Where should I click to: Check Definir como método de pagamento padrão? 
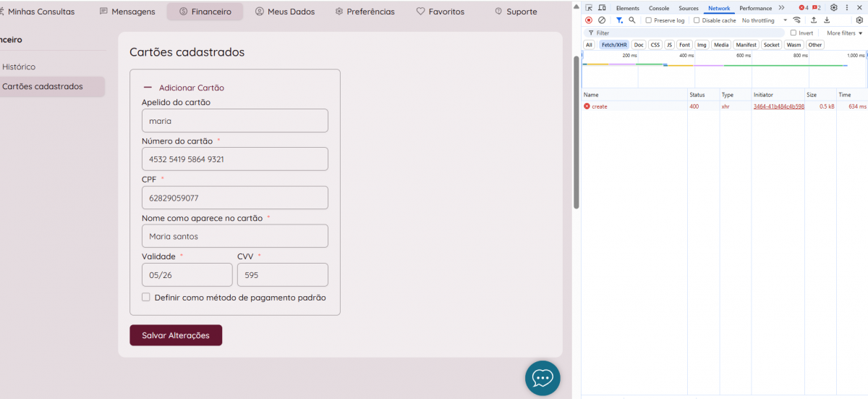point(146,298)
